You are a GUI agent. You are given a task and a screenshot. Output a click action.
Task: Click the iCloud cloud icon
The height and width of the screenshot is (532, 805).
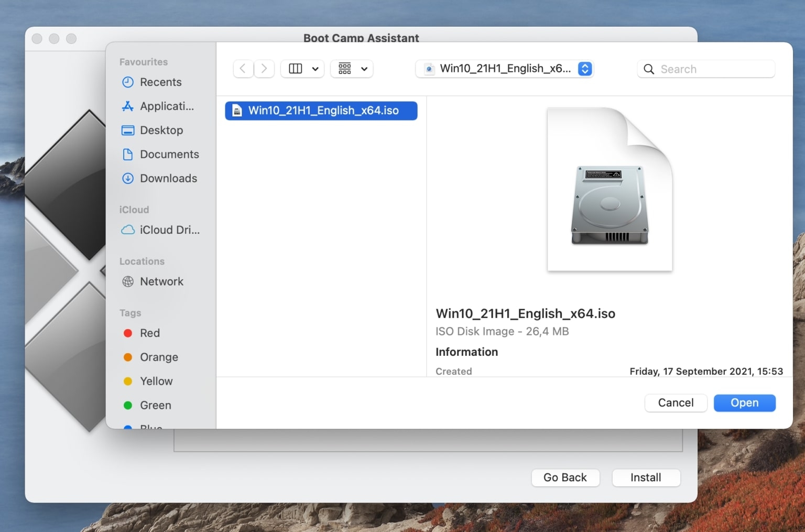point(128,230)
